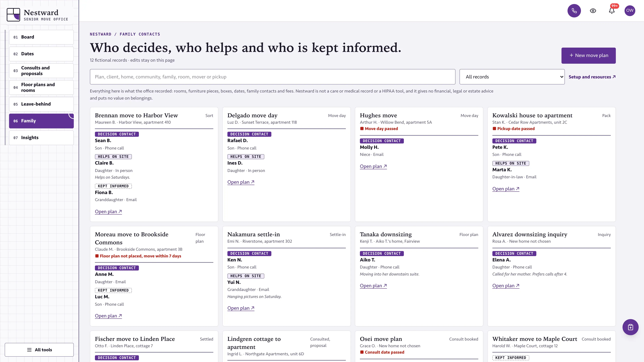Toggle the eye visibility icon in header
This screenshot has height=362, width=644.
593,11
